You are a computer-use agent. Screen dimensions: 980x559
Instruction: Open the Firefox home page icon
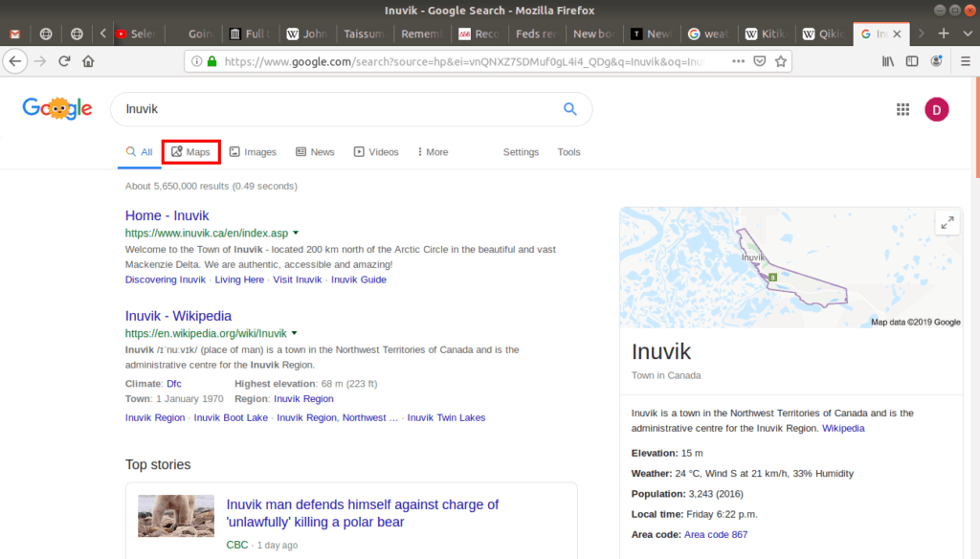tap(88, 61)
